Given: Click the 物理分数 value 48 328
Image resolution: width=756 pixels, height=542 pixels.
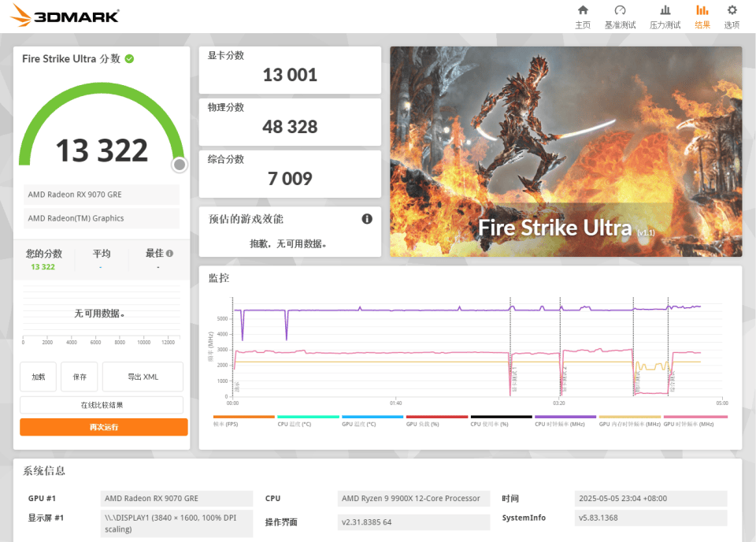Looking at the screenshot, I should click(290, 127).
